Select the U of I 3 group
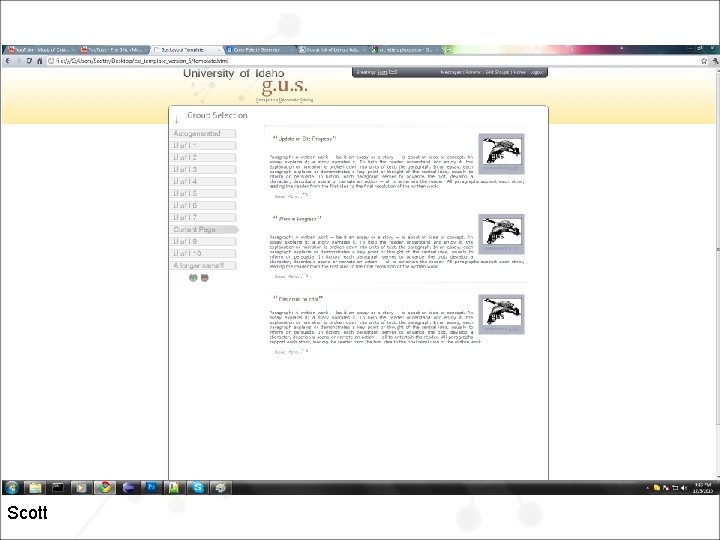 click(203, 169)
